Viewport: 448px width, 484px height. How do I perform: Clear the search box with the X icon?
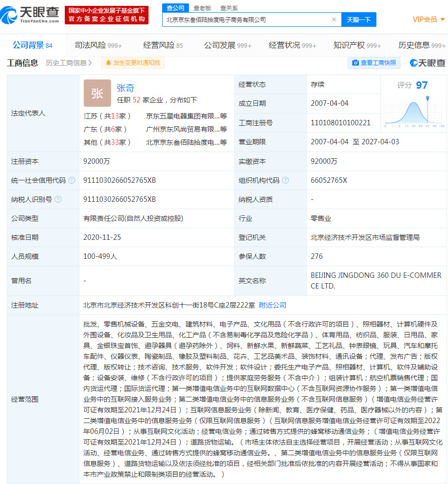(334, 20)
